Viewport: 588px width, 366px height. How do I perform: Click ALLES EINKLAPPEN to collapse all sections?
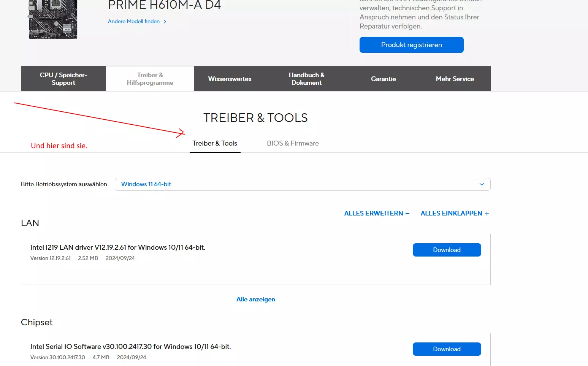point(455,214)
